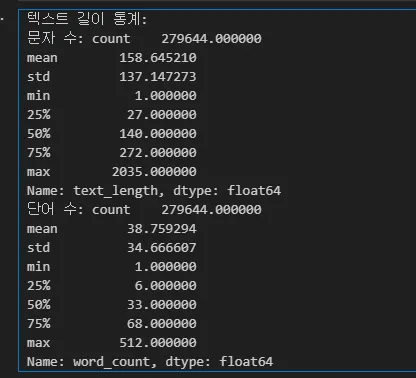Click the 50% value 140.000000
The height and width of the screenshot is (378, 416).
click(x=158, y=134)
